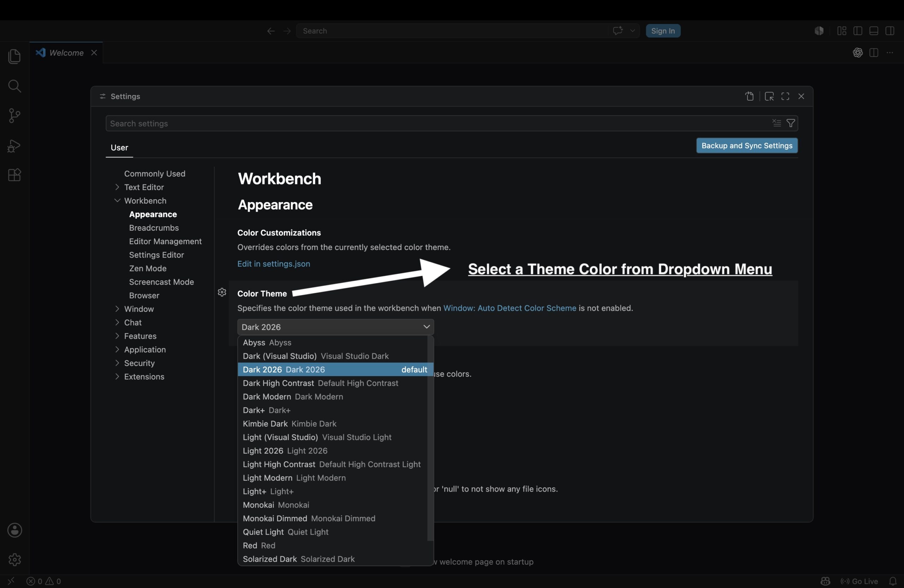904x588 pixels.
Task: Toggle the primary side bar layout icon
Action: point(858,31)
